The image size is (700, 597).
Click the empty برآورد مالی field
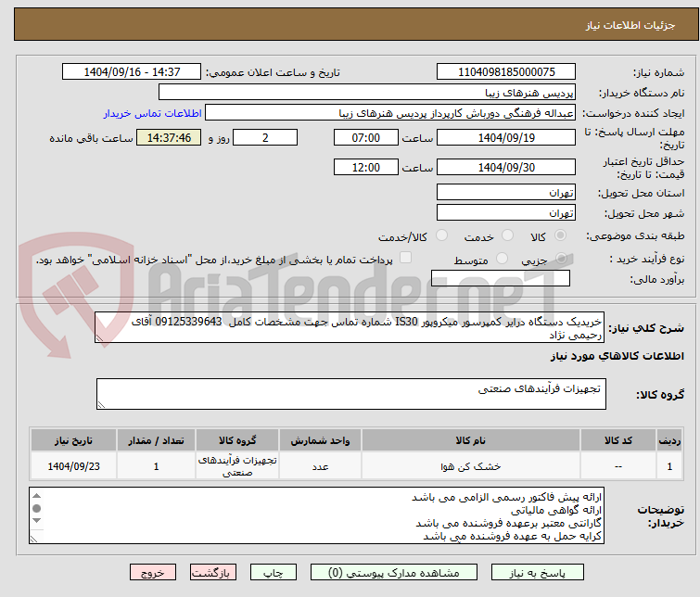coord(501,278)
